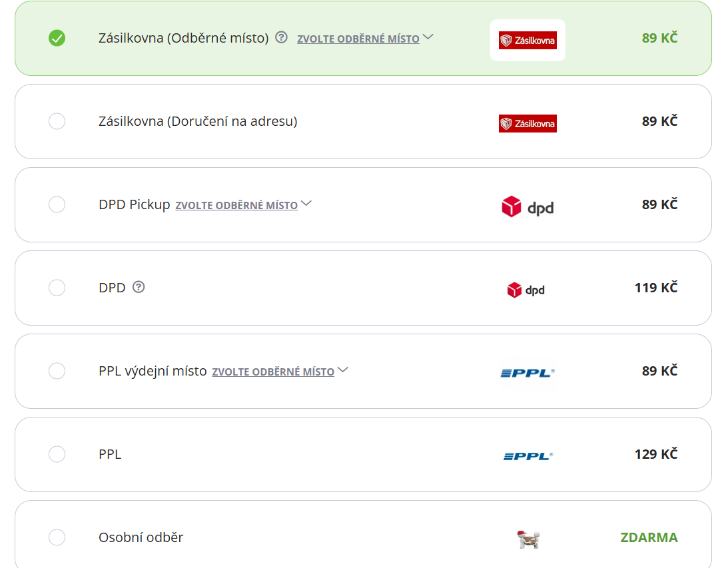This screenshot has height=568, width=728.
Task: Select Osobní odběr for free pickup
Action: click(x=57, y=537)
